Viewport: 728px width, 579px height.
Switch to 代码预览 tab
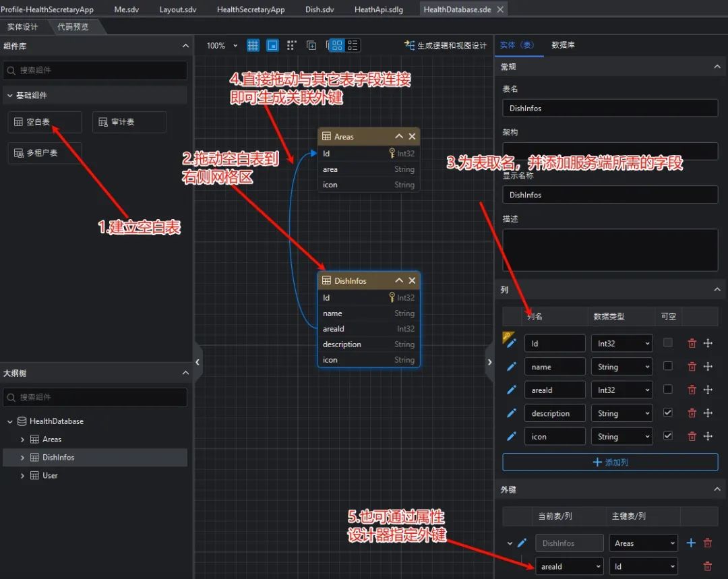point(73,26)
